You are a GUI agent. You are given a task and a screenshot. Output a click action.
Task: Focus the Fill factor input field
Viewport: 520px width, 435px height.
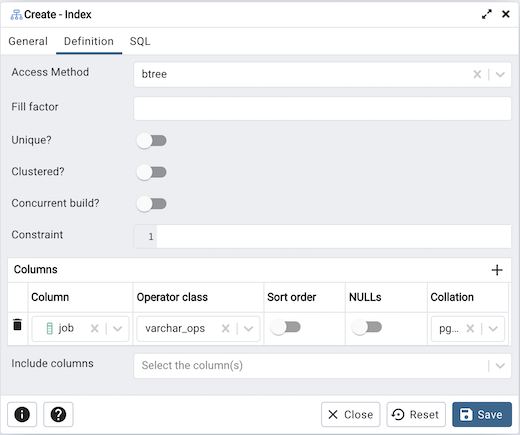point(322,109)
